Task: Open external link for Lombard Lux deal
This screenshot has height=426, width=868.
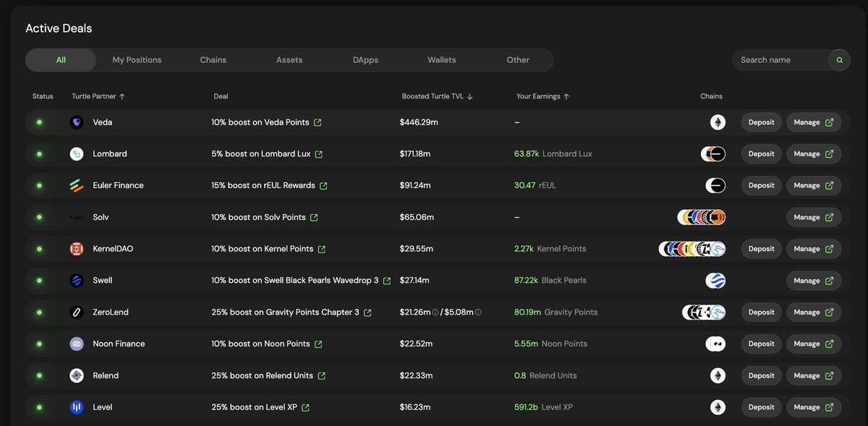Action: coord(319,154)
